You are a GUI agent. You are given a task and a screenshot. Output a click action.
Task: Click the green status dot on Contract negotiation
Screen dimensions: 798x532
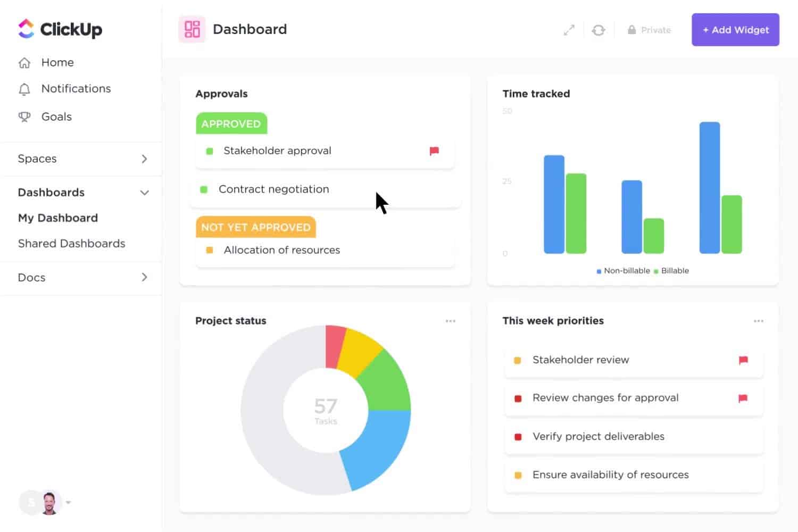pos(203,189)
